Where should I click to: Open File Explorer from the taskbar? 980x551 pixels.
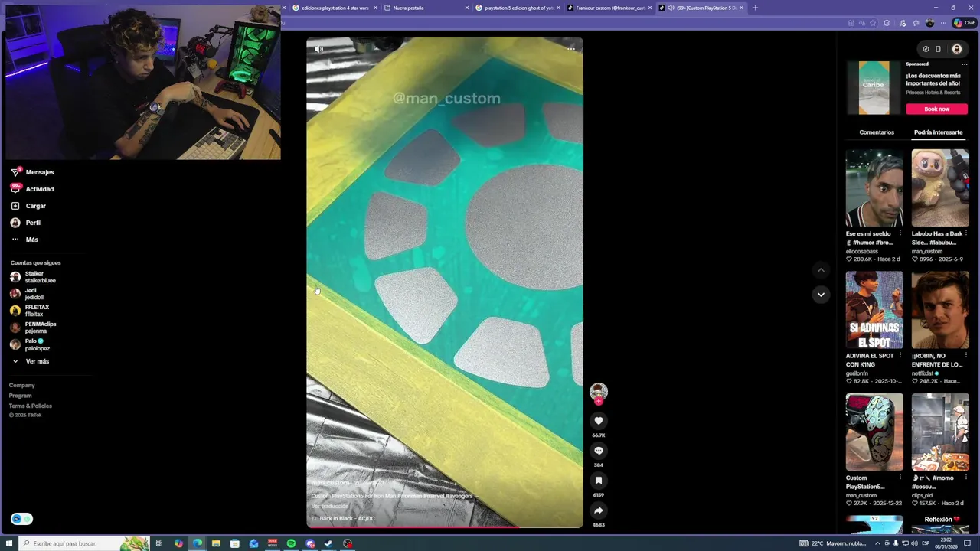[216, 543]
